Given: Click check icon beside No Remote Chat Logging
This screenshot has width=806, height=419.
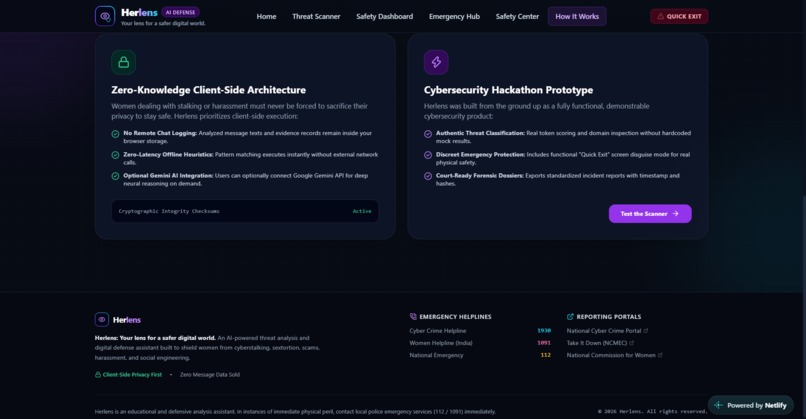Looking at the screenshot, I should [x=115, y=134].
